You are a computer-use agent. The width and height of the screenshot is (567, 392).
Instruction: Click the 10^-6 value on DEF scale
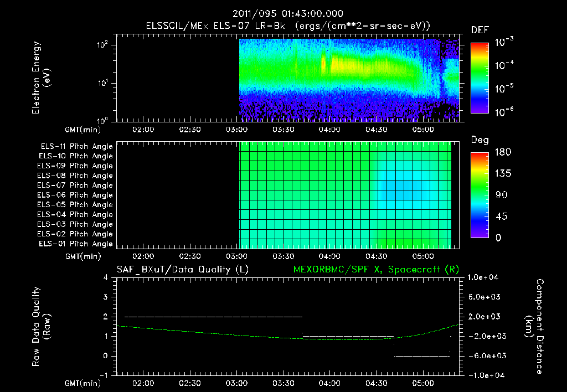click(504, 112)
